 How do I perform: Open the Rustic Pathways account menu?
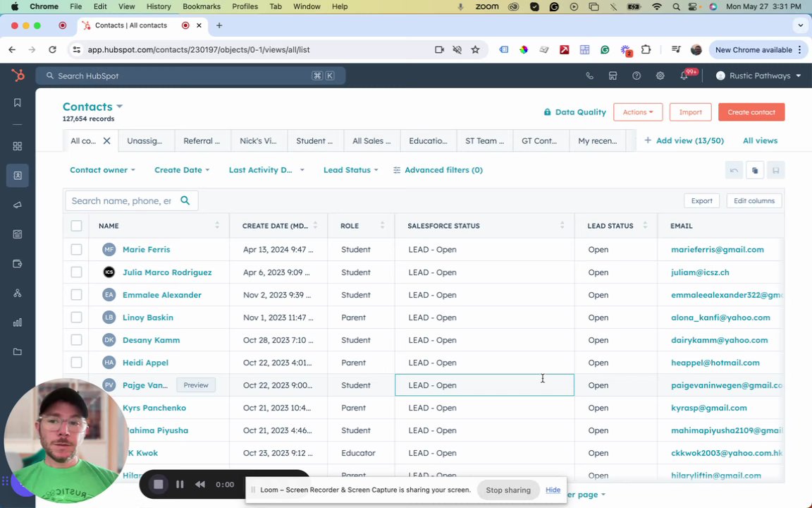tap(758, 75)
